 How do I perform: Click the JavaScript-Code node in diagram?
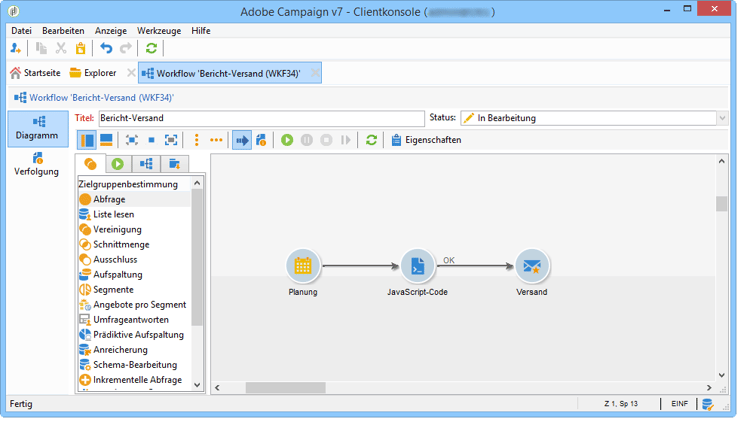[418, 265]
